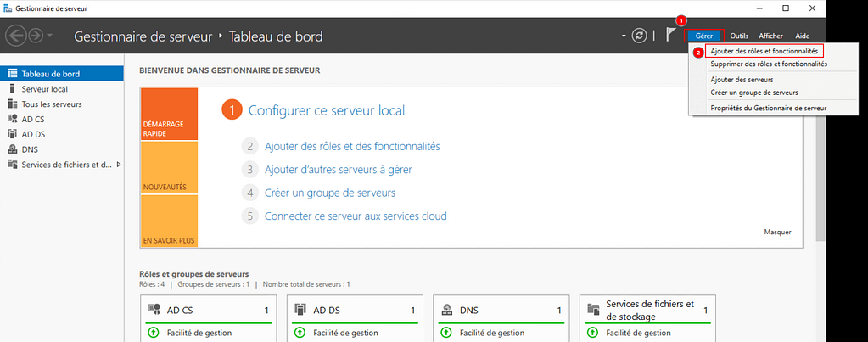Viewport: 868px width, 342px height.
Task: Click the DNS tile icon
Action: click(x=446, y=311)
